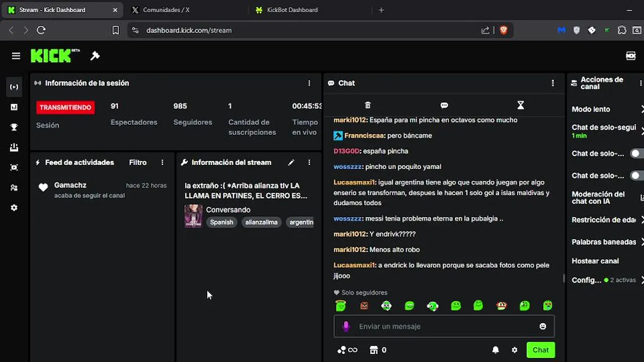Insert the headset green emote
Image resolution: width=644 pixels, height=362 pixels.
pyautogui.click(x=433, y=305)
